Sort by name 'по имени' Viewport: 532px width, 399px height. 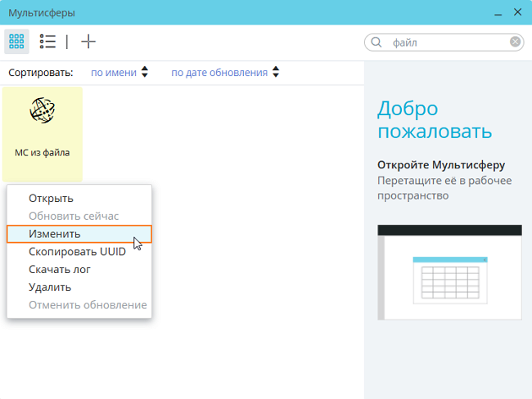(114, 73)
